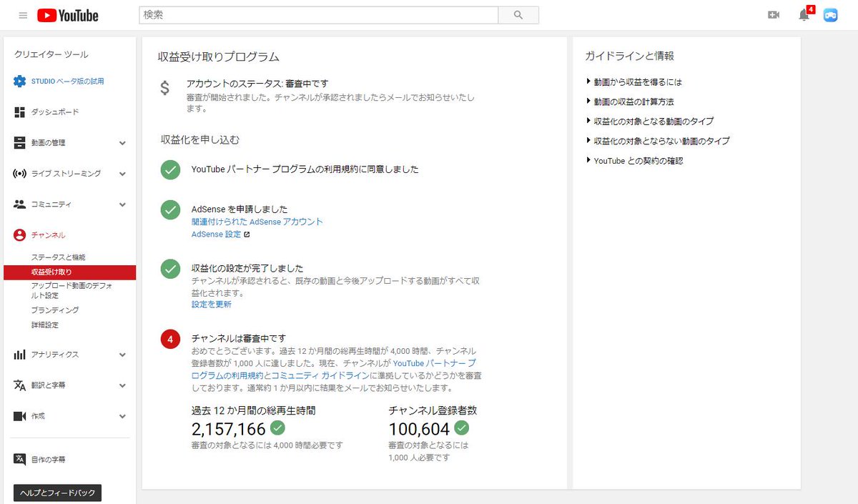Click the 設定を更新 link

(212, 304)
